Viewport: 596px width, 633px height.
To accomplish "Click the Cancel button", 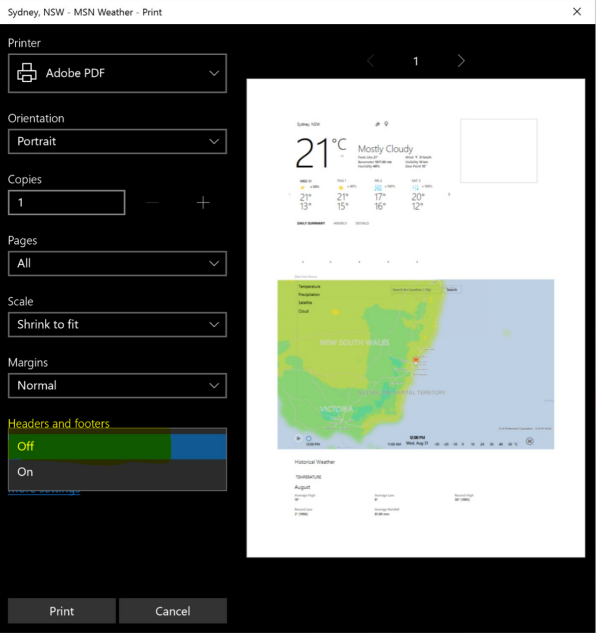I will [173, 611].
